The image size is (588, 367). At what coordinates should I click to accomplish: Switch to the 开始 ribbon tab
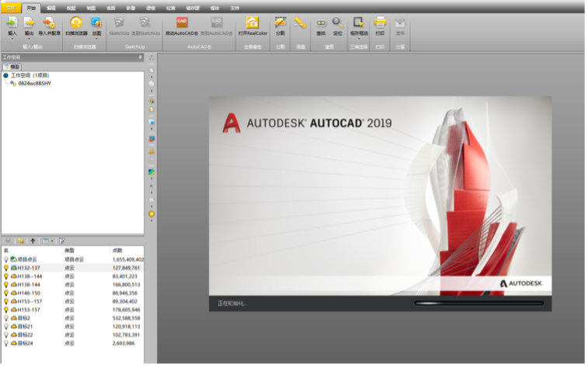coord(31,8)
